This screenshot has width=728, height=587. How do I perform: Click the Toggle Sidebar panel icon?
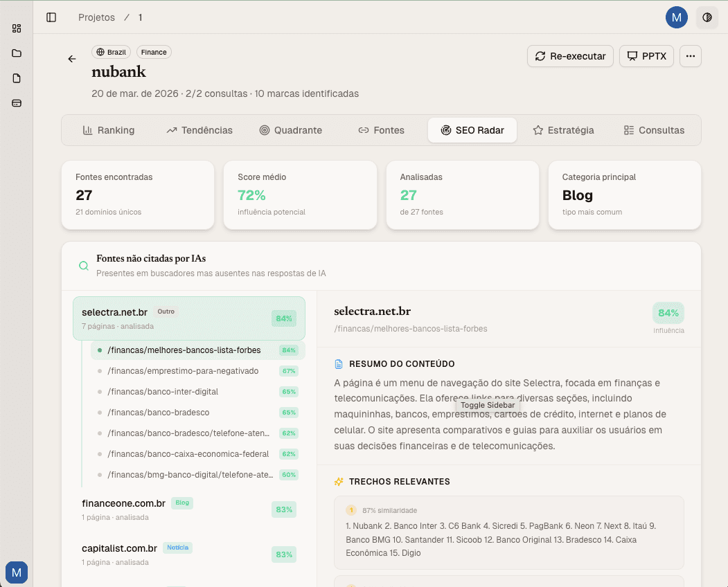pyautogui.click(x=51, y=17)
